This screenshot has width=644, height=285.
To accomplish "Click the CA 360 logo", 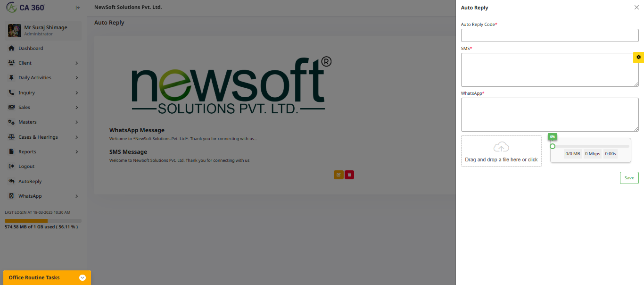I will (25, 8).
